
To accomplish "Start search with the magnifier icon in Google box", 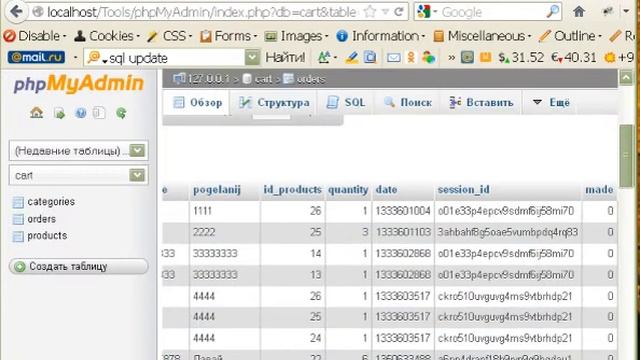I will coord(553,12).
